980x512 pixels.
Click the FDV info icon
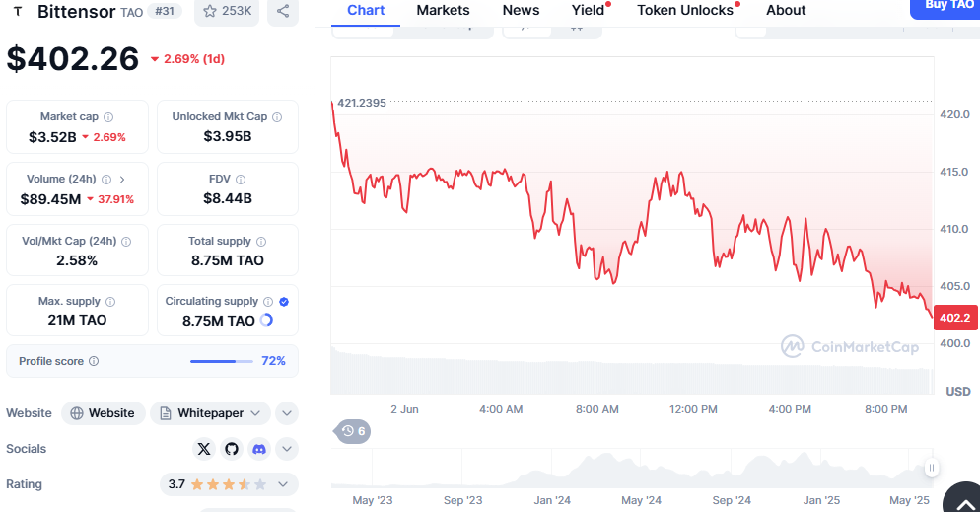click(x=241, y=180)
